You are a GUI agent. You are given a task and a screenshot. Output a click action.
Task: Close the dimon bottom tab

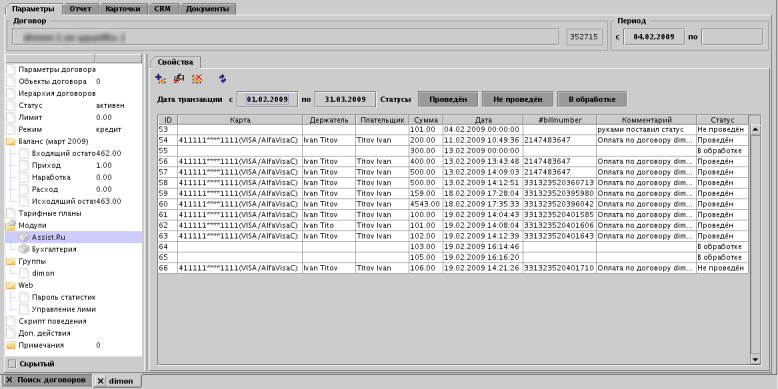101,381
